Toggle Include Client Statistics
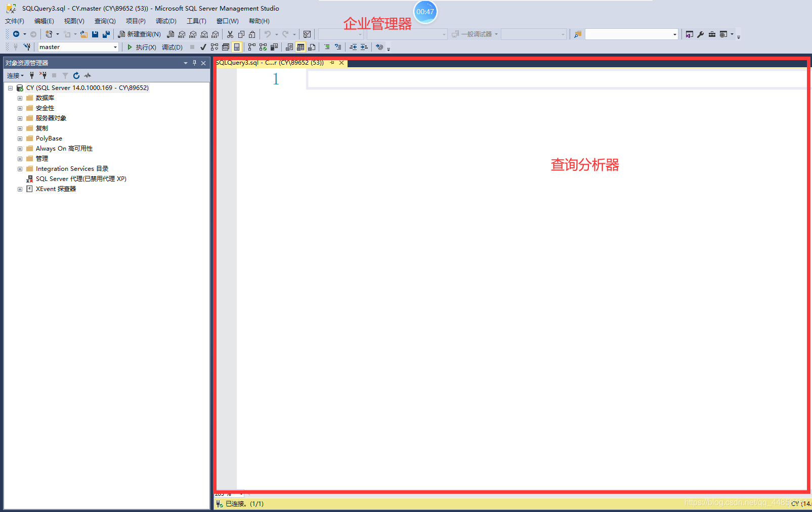The image size is (812, 512). click(274, 47)
